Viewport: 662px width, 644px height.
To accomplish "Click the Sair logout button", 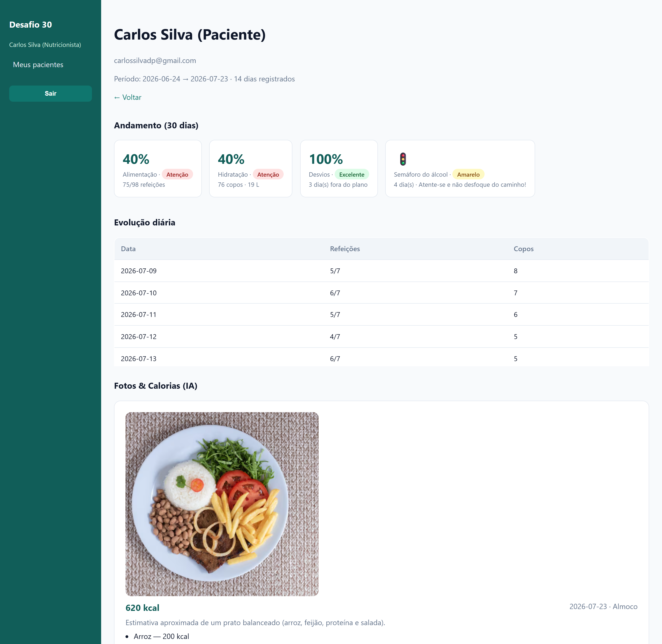I will tap(50, 93).
